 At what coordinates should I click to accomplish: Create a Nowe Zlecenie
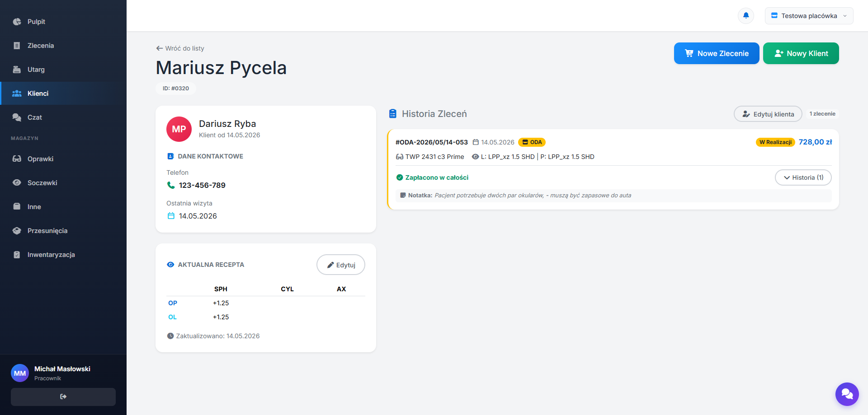717,53
